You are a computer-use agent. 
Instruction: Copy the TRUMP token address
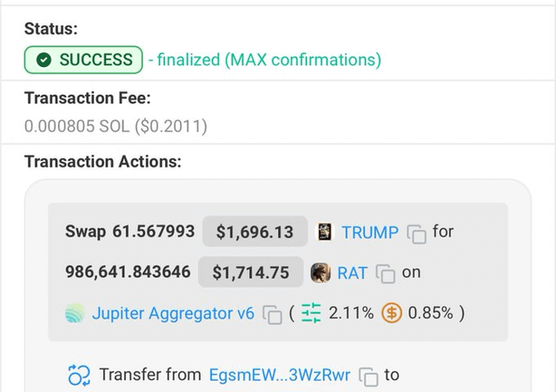[x=417, y=233]
